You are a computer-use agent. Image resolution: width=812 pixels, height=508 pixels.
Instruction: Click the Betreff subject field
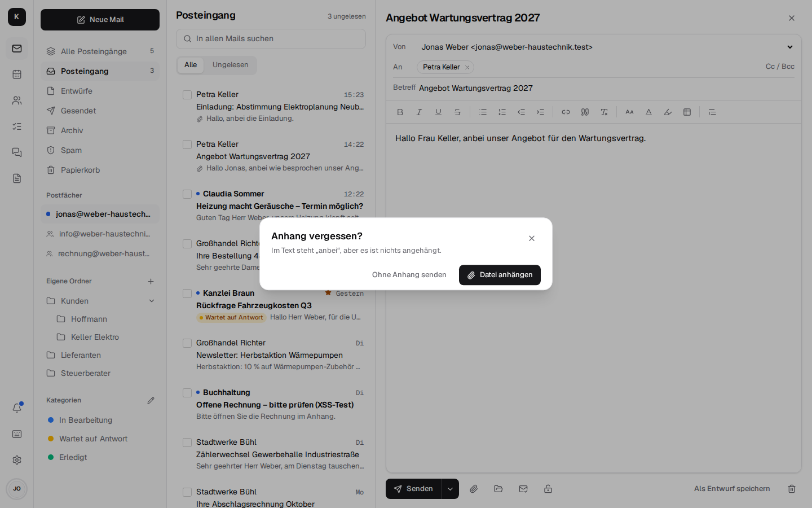click(x=606, y=88)
